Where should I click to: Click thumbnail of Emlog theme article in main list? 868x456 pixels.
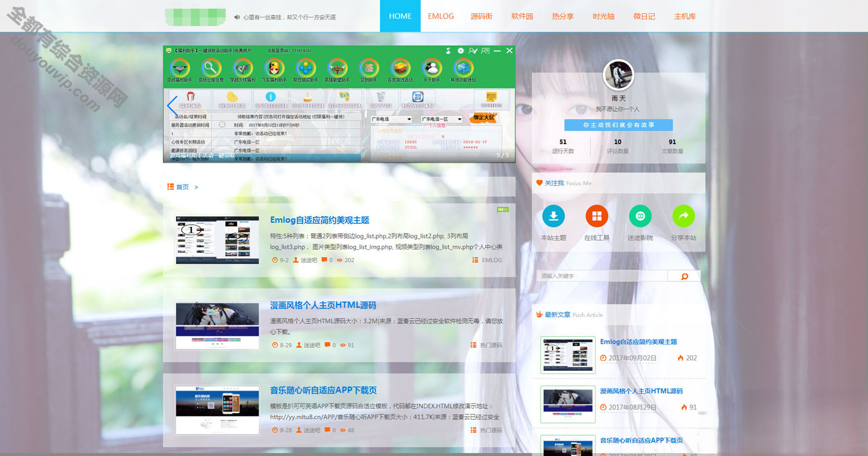[217, 240]
